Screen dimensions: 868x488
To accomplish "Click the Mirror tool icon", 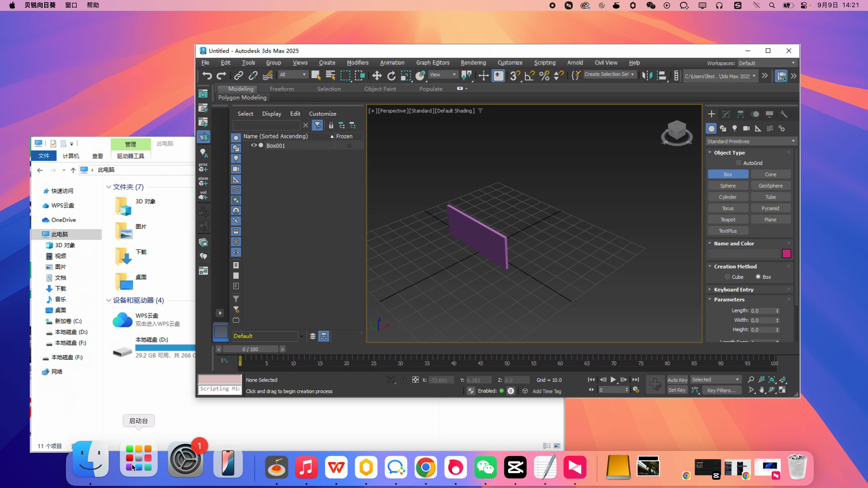I will (x=647, y=75).
